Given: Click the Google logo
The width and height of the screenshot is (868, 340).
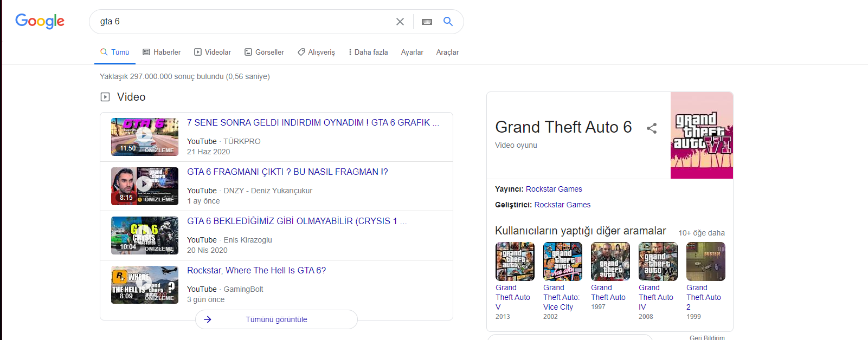Looking at the screenshot, I should click(x=40, y=21).
